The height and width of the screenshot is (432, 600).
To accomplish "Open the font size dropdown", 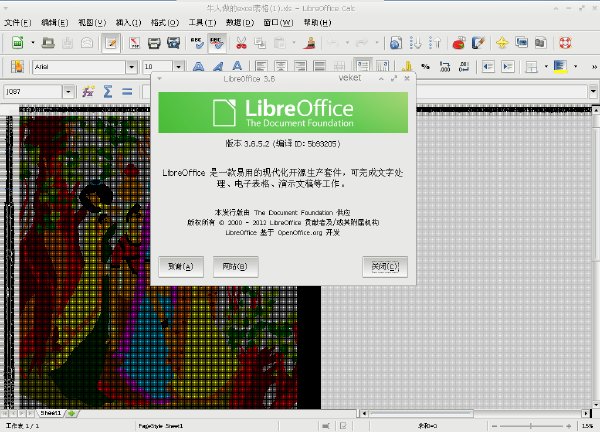I will [x=178, y=67].
